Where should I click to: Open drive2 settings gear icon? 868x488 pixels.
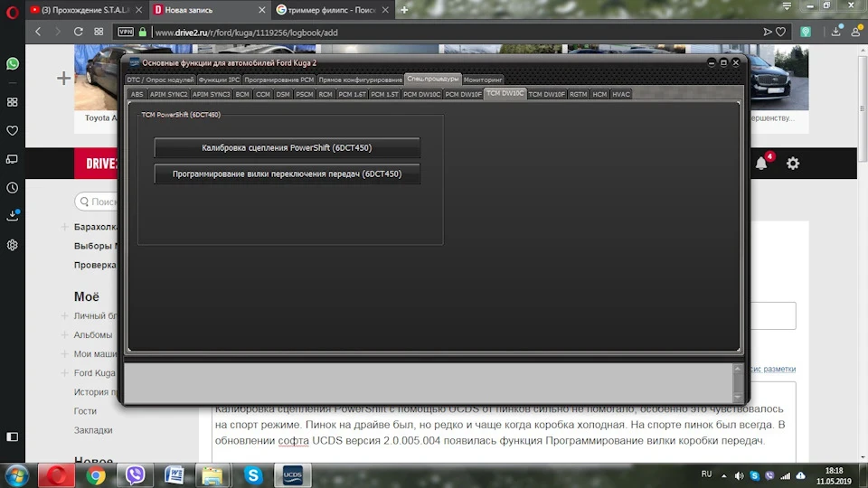(793, 164)
